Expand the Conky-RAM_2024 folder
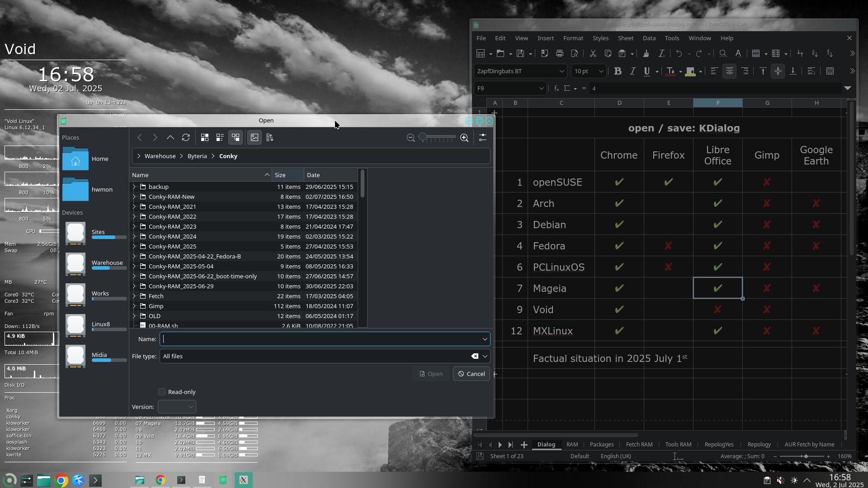 [x=134, y=236]
